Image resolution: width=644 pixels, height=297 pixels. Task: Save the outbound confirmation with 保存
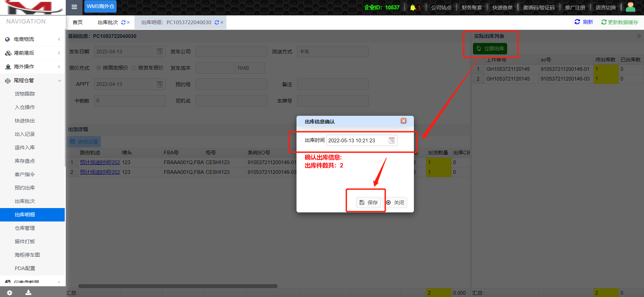coord(368,202)
